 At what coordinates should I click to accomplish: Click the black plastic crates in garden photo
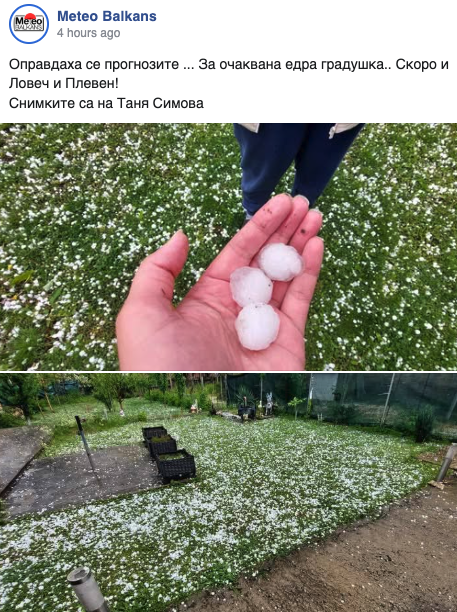[170, 453]
